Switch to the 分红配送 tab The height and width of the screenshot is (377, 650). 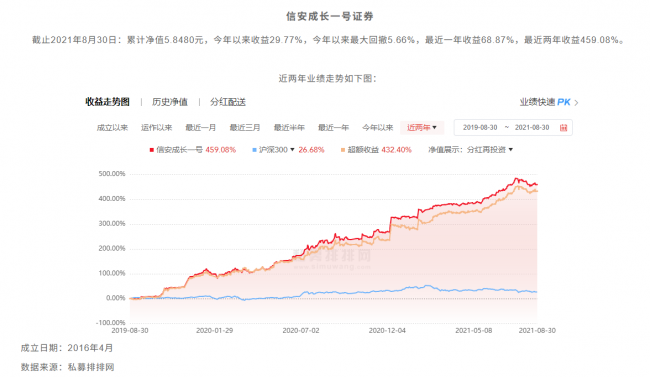click(228, 102)
